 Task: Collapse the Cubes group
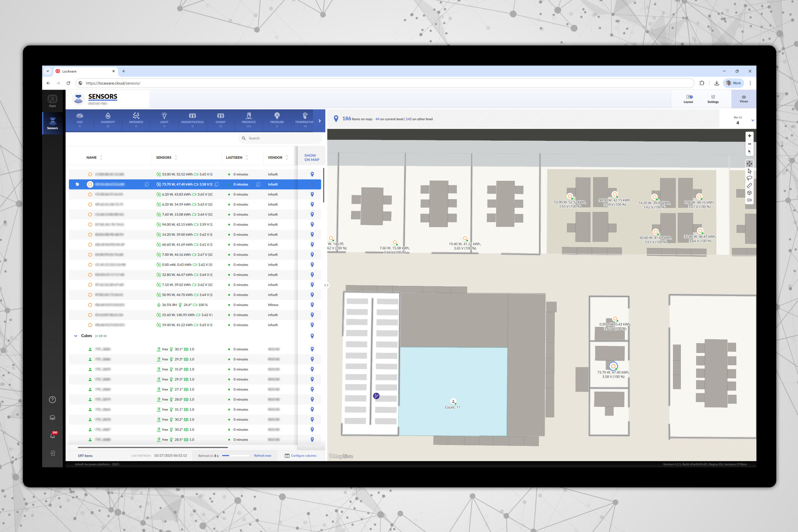(x=76, y=336)
